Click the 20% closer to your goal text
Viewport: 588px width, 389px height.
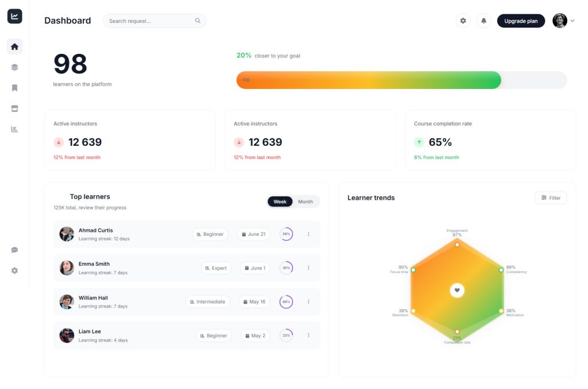268,56
